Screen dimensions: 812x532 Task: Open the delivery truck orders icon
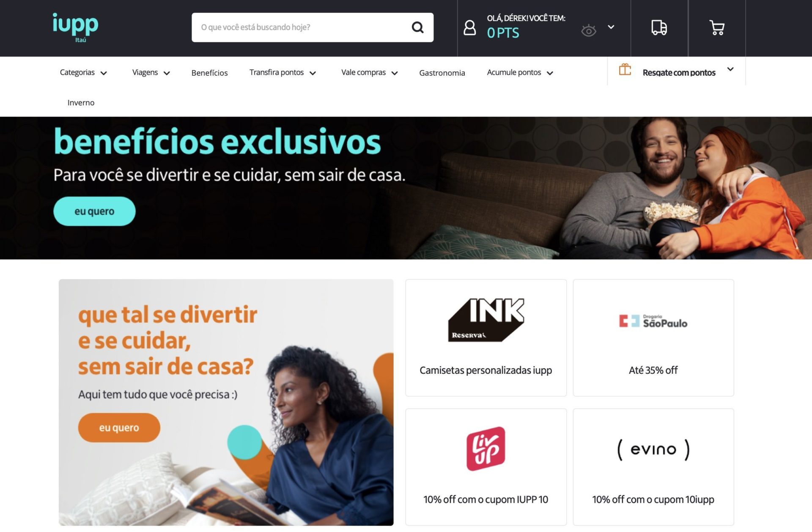(x=659, y=28)
